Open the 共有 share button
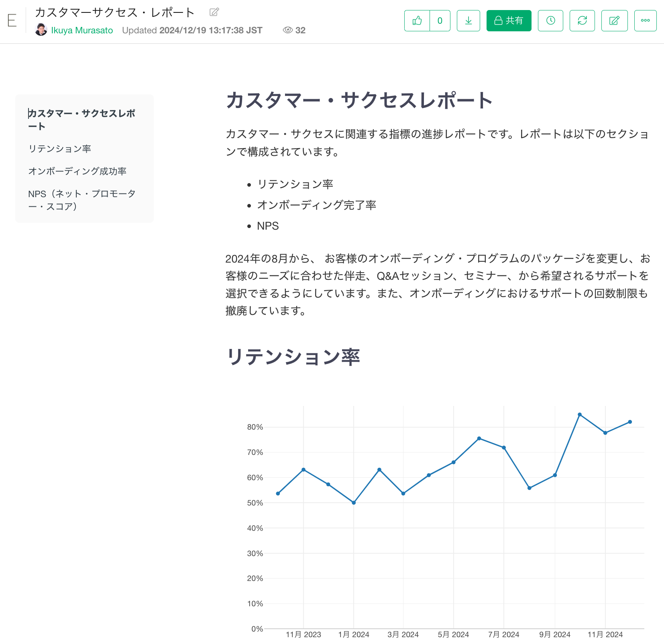664x644 pixels. click(x=509, y=20)
